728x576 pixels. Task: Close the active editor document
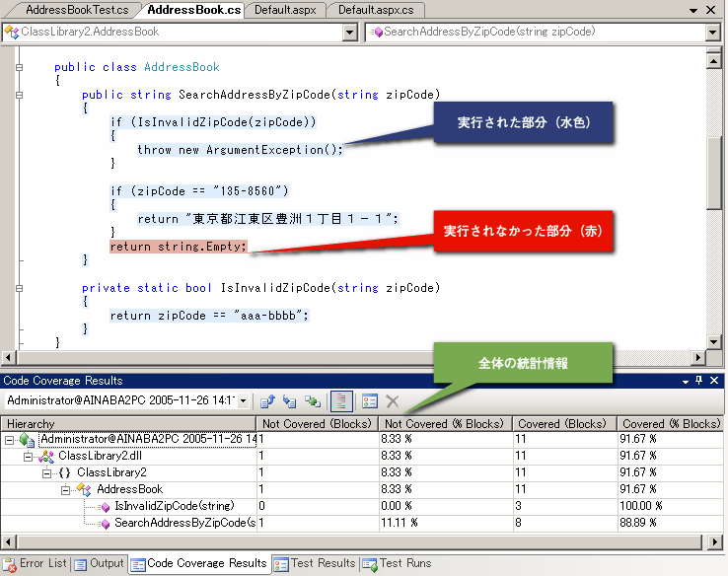pos(711,10)
